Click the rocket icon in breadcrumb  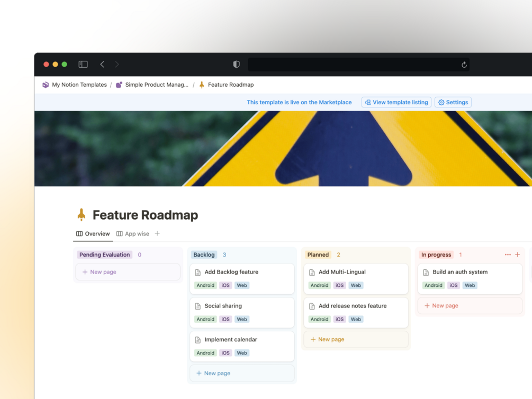(x=202, y=85)
